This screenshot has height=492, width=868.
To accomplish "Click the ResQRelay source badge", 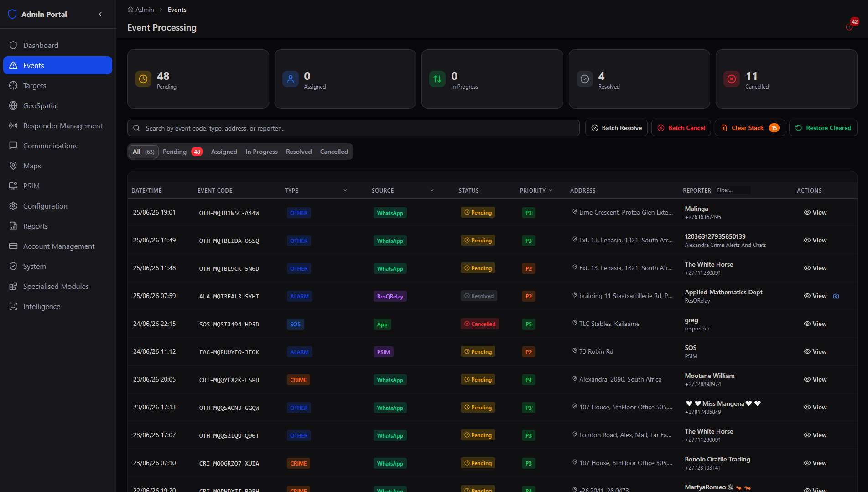I will 390,296.
